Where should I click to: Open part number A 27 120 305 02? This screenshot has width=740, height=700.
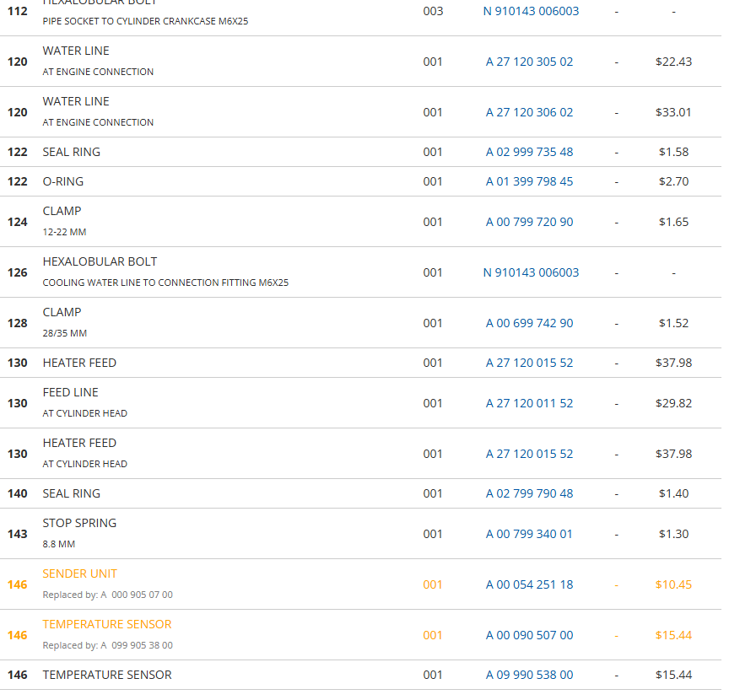click(529, 62)
